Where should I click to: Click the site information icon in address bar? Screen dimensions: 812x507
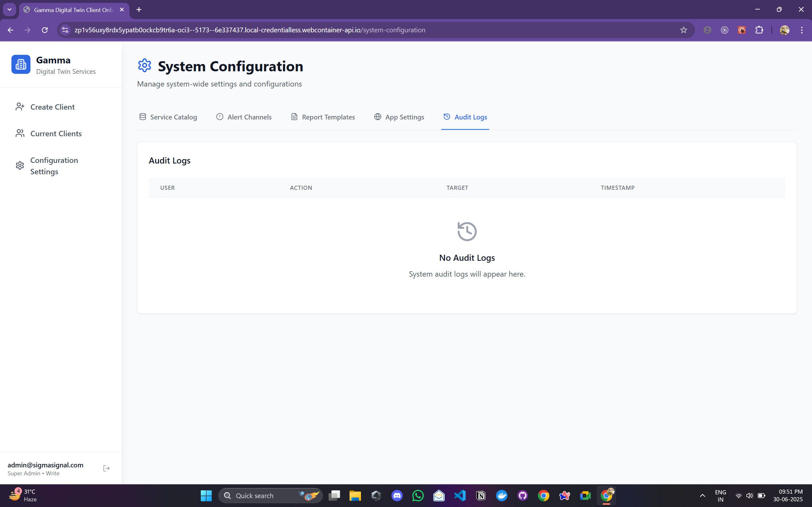click(65, 30)
